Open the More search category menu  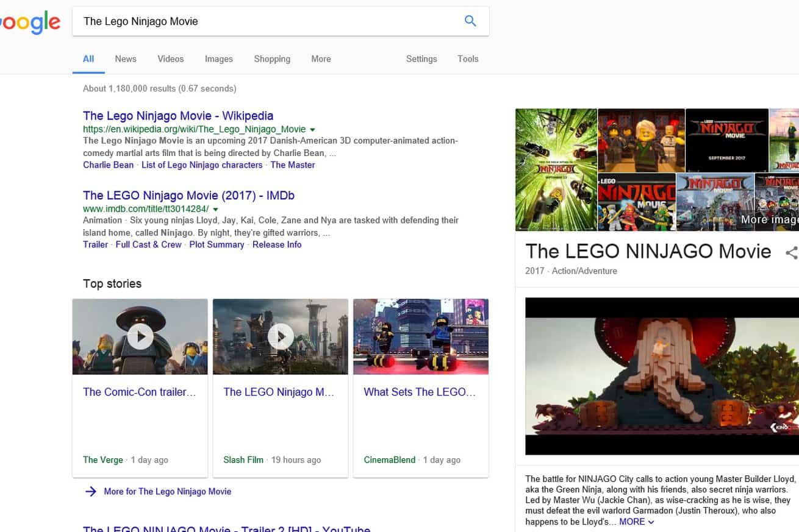click(321, 59)
